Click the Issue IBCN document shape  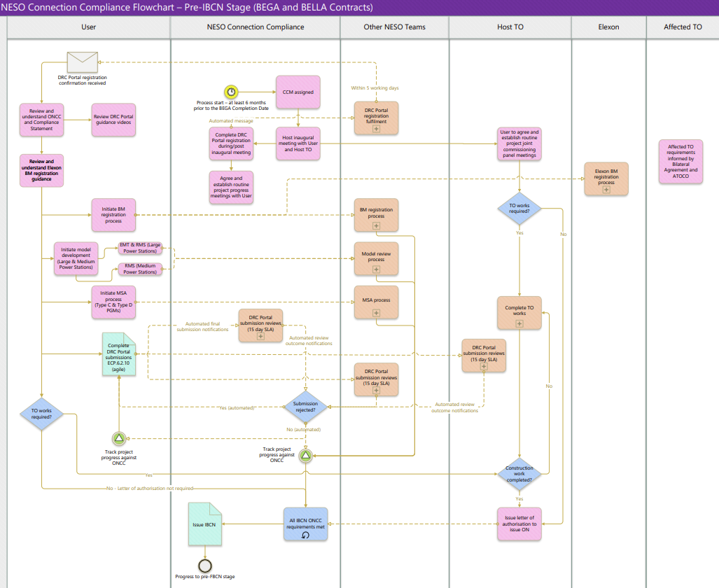pos(205,524)
